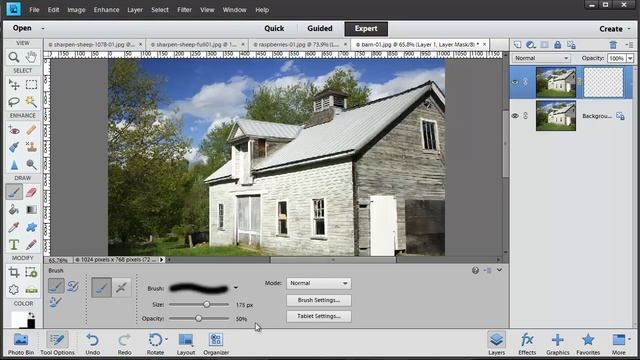Select the Recompose tool
The image size is (640, 360).
[31, 272]
